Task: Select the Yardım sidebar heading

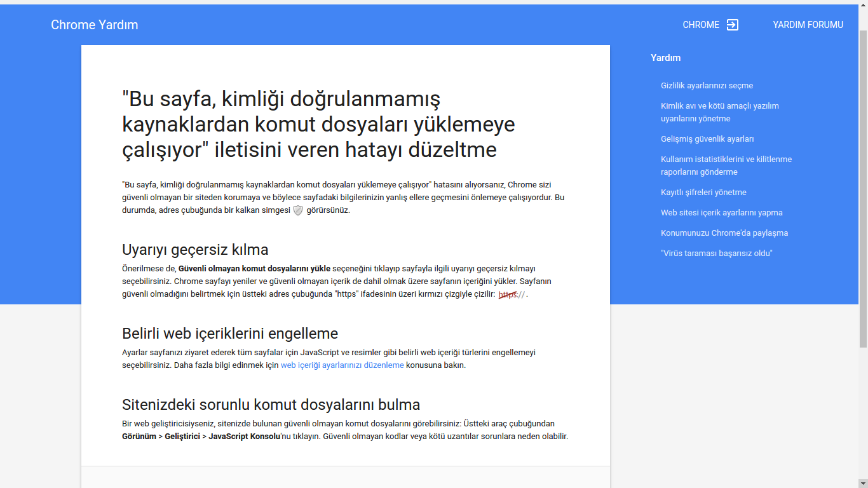Action: tap(665, 58)
